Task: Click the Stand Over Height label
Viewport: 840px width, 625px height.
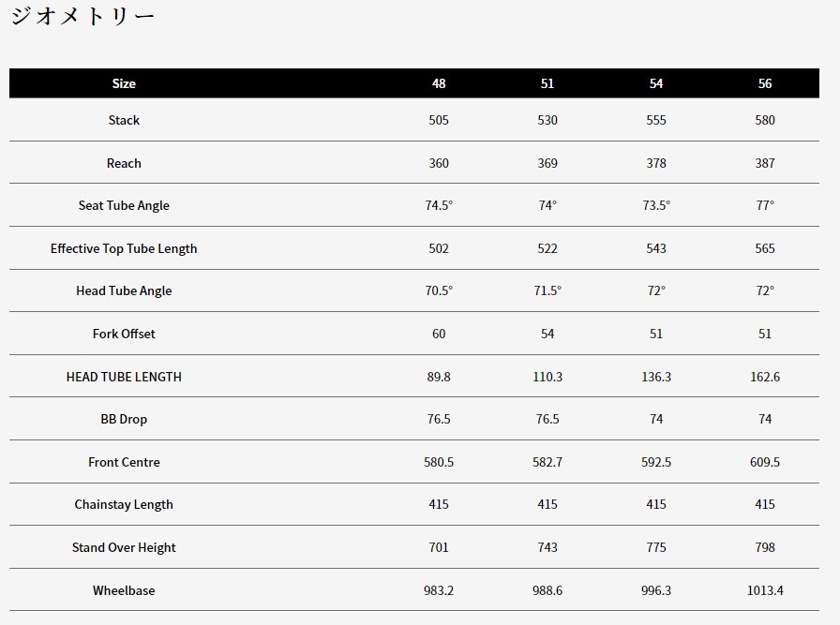Action: (x=124, y=547)
